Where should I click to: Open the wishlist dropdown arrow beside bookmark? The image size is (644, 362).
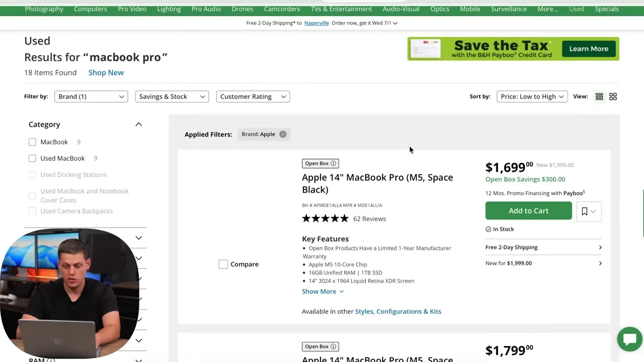(x=593, y=212)
